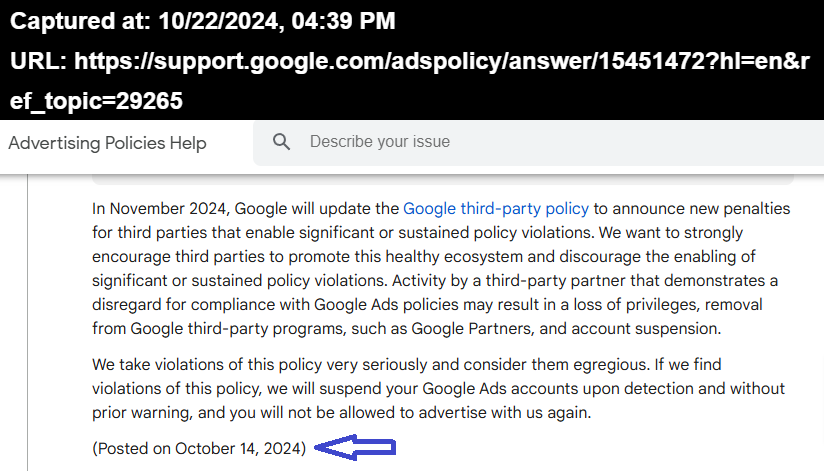The width and height of the screenshot is (824, 471).
Task: Click the grey box edge above the paragraph
Action: pos(442,180)
